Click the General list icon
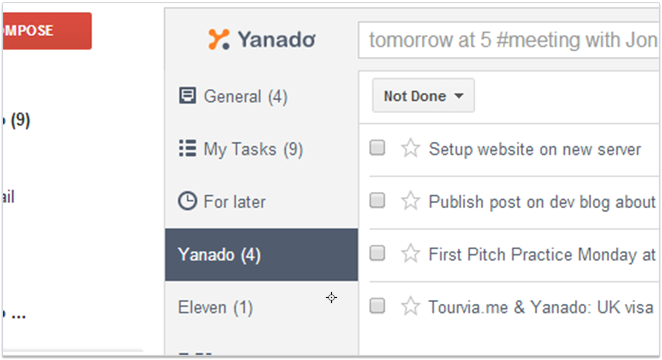 [x=187, y=95]
